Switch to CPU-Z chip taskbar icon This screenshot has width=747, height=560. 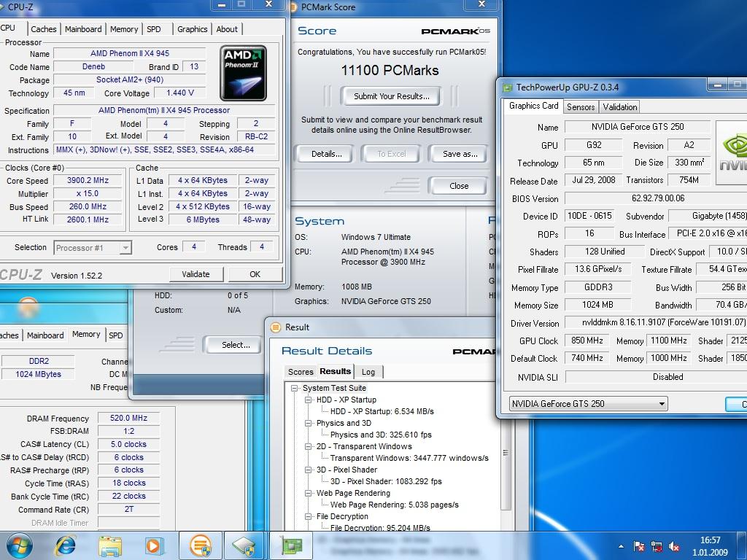(244, 545)
